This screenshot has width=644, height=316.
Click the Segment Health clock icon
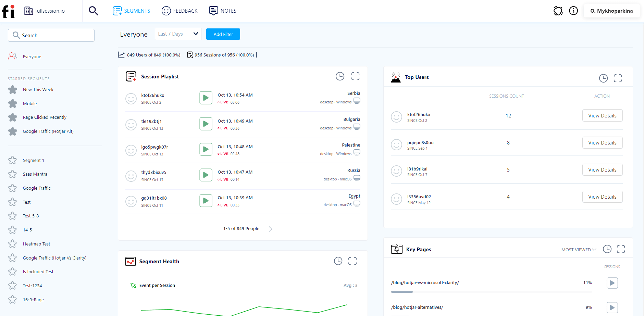pyautogui.click(x=338, y=261)
